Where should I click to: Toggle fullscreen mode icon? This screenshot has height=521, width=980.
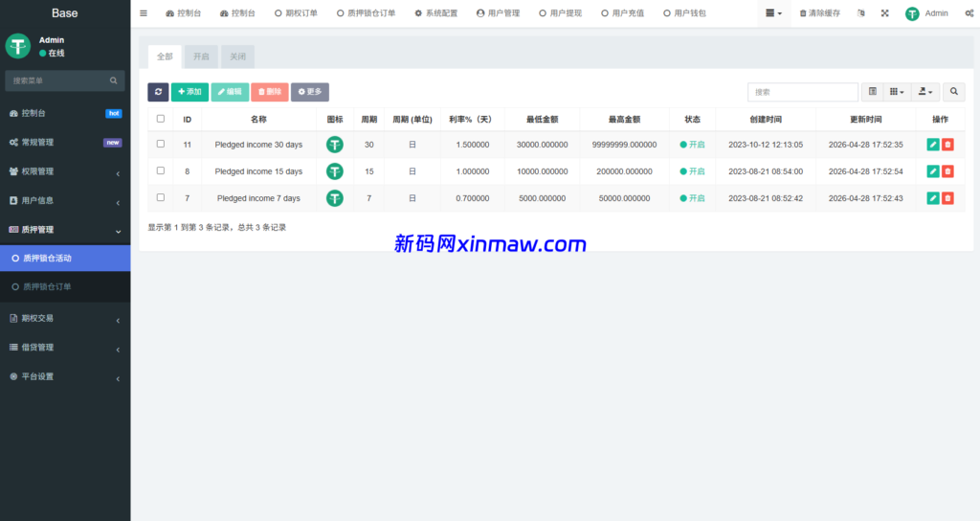pos(885,13)
